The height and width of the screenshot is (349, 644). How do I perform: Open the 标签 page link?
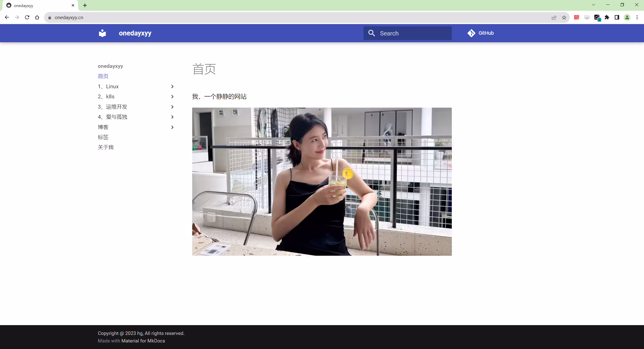pos(103,137)
